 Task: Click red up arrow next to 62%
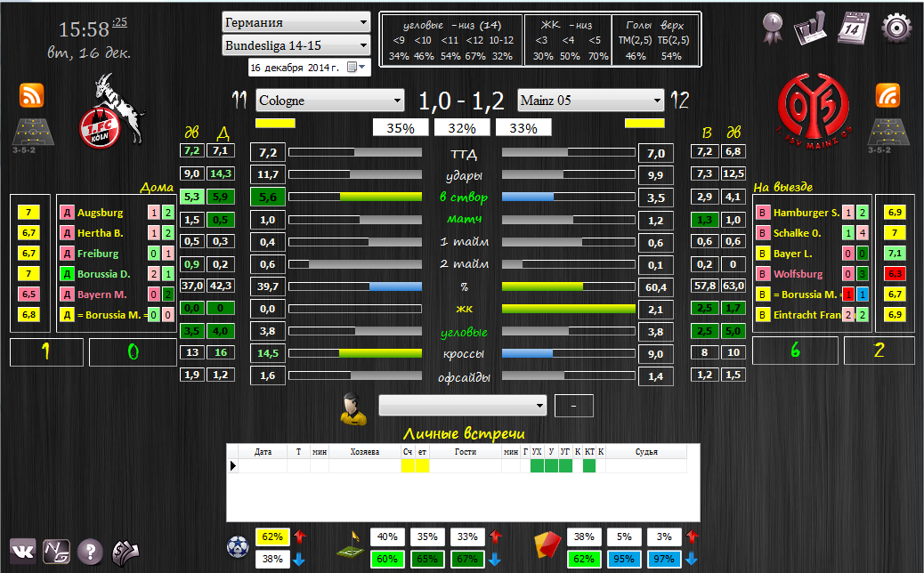(300, 537)
